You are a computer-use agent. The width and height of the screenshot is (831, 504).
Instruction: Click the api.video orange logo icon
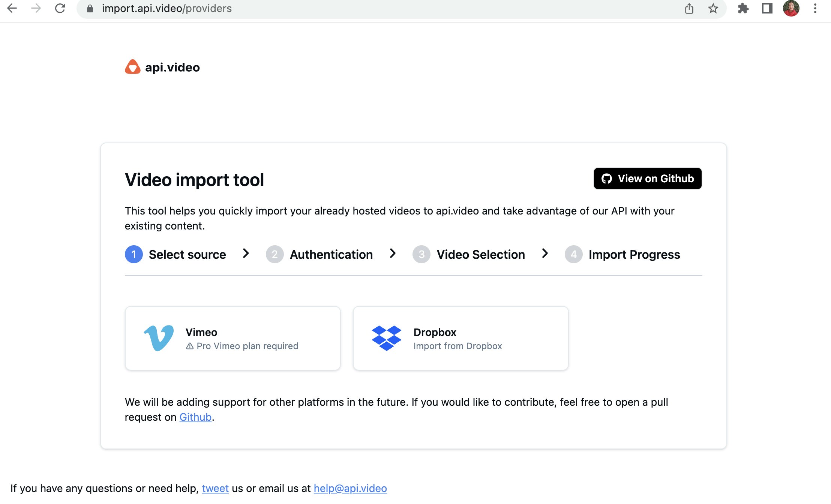click(x=132, y=67)
